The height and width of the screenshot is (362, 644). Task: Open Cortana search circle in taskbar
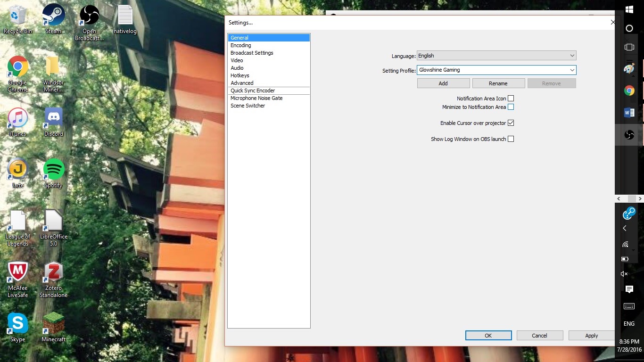point(629,28)
